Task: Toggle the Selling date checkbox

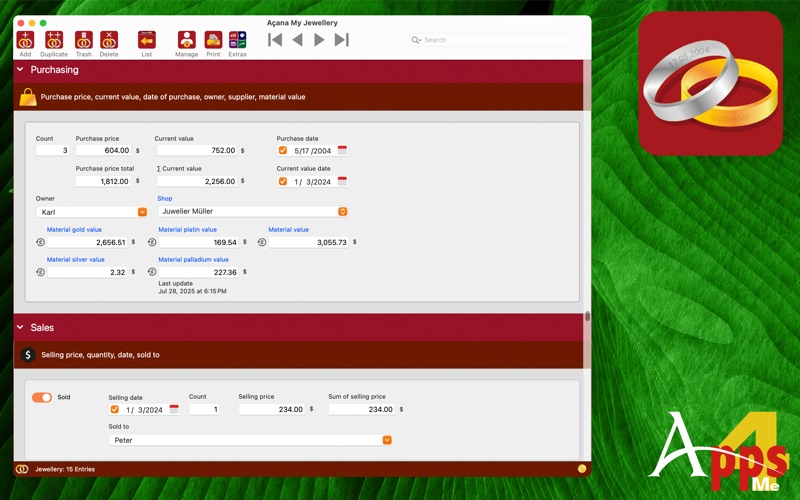Action: tap(114, 409)
